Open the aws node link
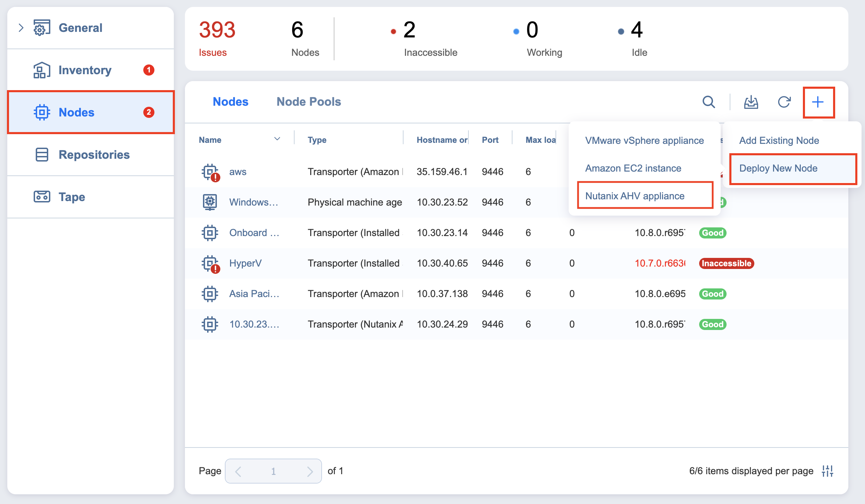This screenshot has width=865, height=504. click(x=238, y=172)
